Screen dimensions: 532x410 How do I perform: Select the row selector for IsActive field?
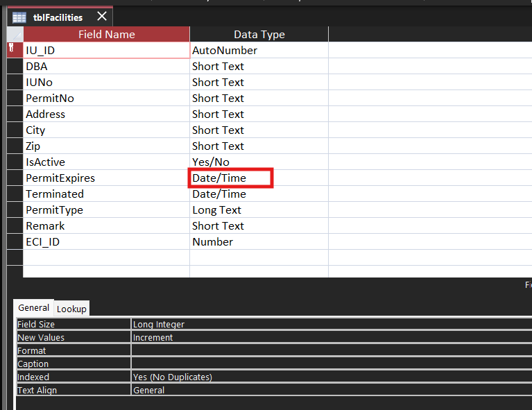point(15,162)
